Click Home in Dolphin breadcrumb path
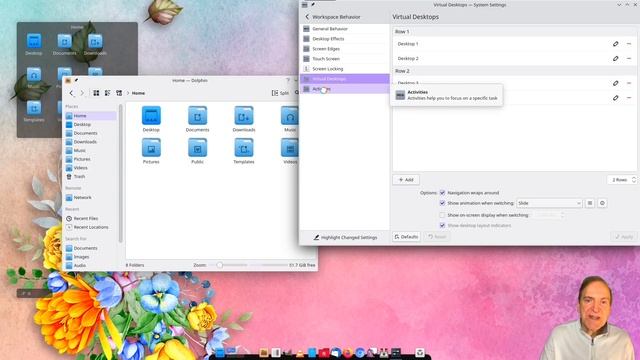Image resolution: width=640 pixels, height=360 pixels. pyautogui.click(x=138, y=93)
